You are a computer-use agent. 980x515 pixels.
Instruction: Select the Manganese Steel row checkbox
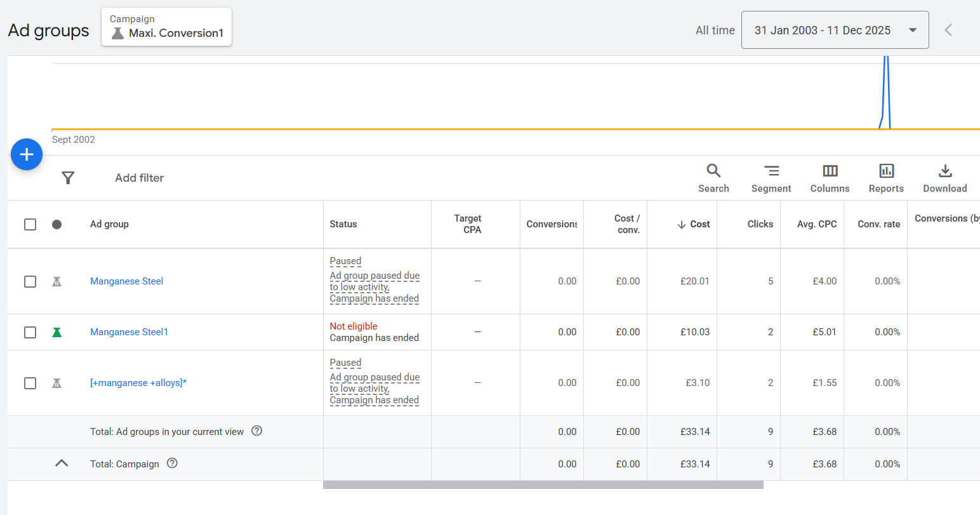click(30, 281)
